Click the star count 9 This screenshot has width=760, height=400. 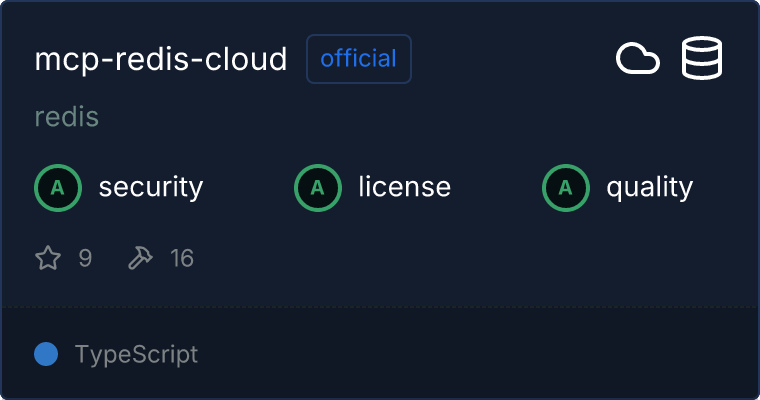[85, 259]
